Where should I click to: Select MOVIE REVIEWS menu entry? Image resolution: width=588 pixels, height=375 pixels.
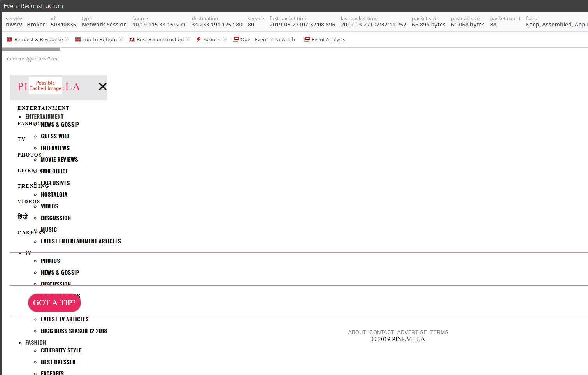click(x=59, y=160)
